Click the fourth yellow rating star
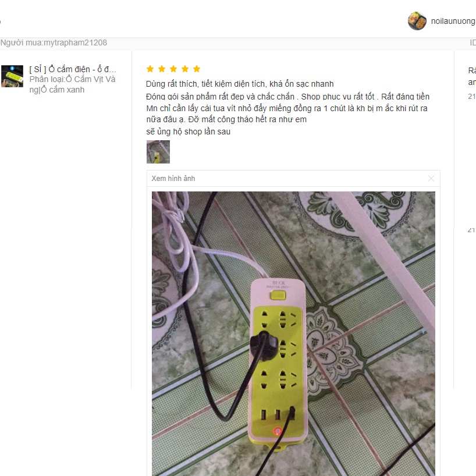Image resolution: width=476 pixels, height=476 pixels. click(x=185, y=69)
